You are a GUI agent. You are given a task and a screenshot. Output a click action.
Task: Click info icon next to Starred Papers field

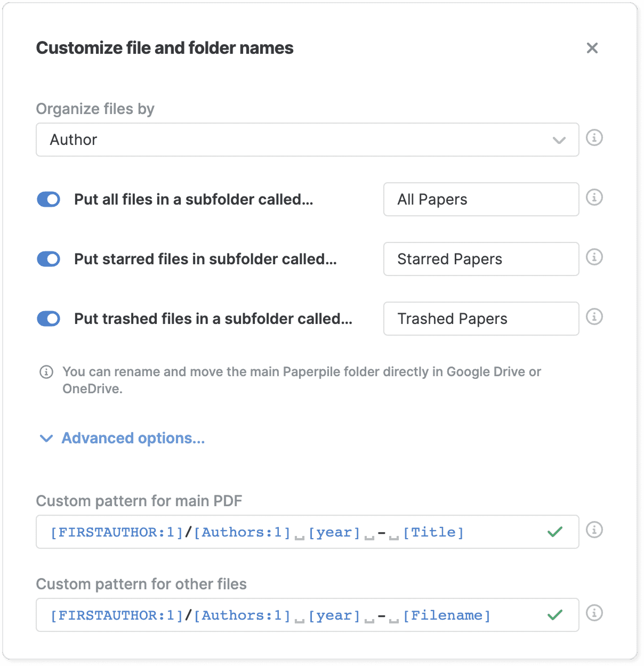pyautogui.click(x=594, y=257)
